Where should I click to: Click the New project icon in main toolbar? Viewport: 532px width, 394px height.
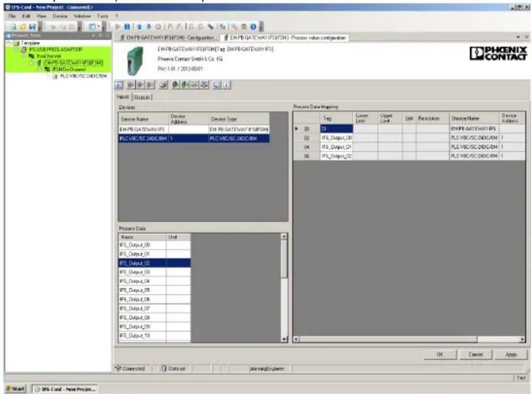13,26
